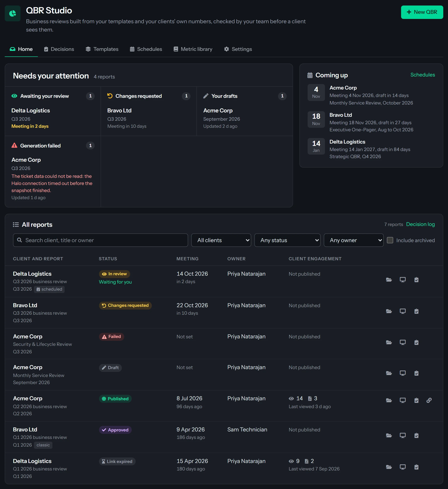Enable the Include archived checkbox
448x489 pixels.
[x=390, y=240]
